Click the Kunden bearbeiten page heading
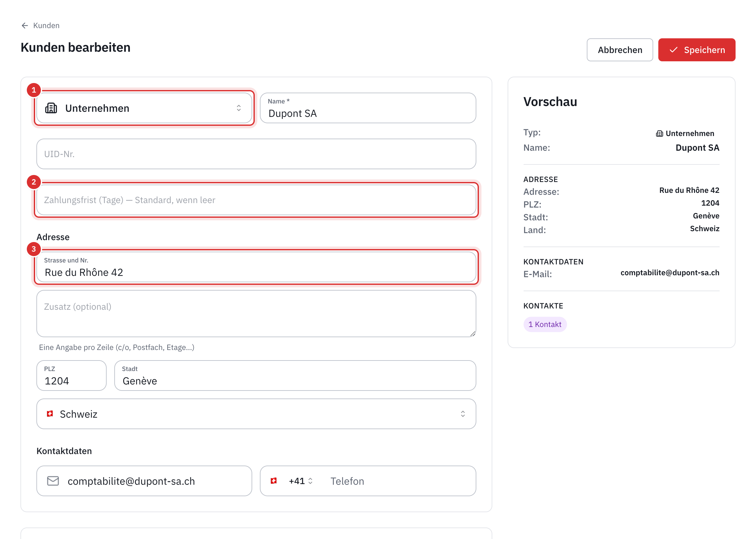The width and height of the screenshot is (756, 539). (x=75, y=48)
